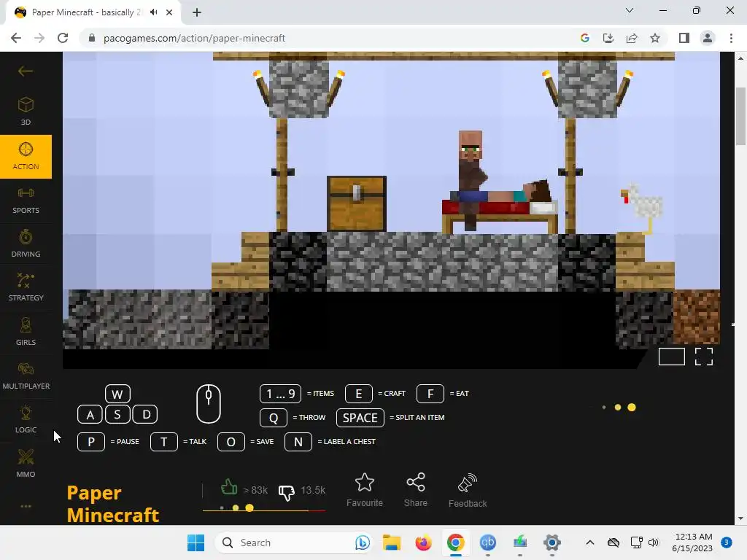Click the sidebar back arrow
The width and height of the screenshot is (747, 560).
point(26,71)
